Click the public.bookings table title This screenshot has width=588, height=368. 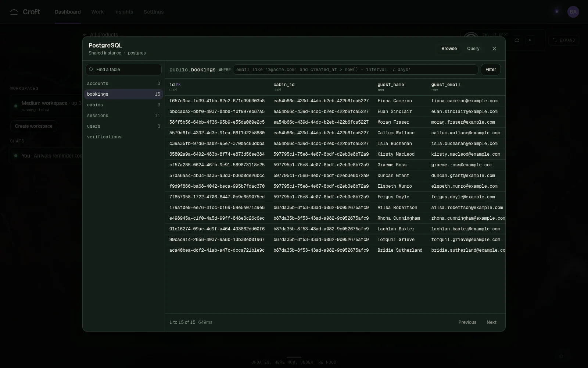192,70
